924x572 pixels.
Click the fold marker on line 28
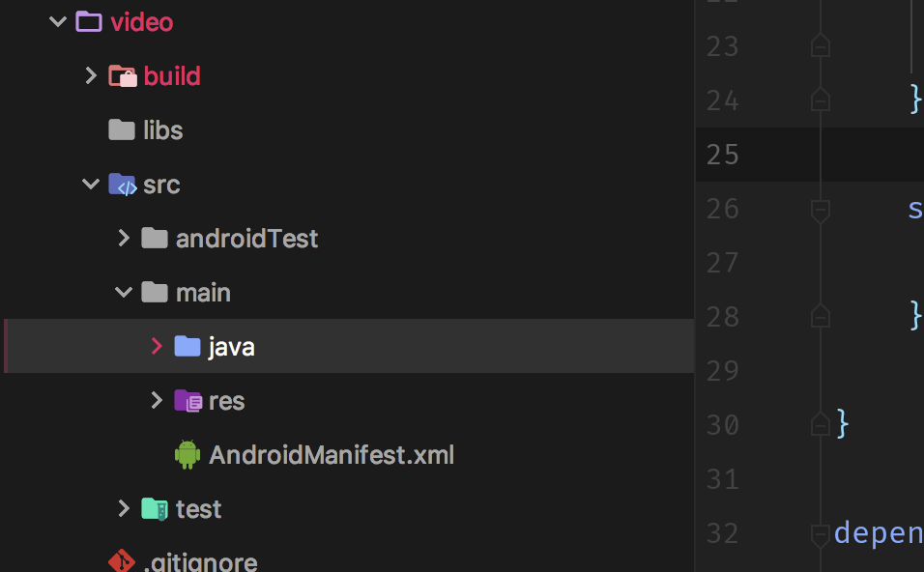coord(821,316)
